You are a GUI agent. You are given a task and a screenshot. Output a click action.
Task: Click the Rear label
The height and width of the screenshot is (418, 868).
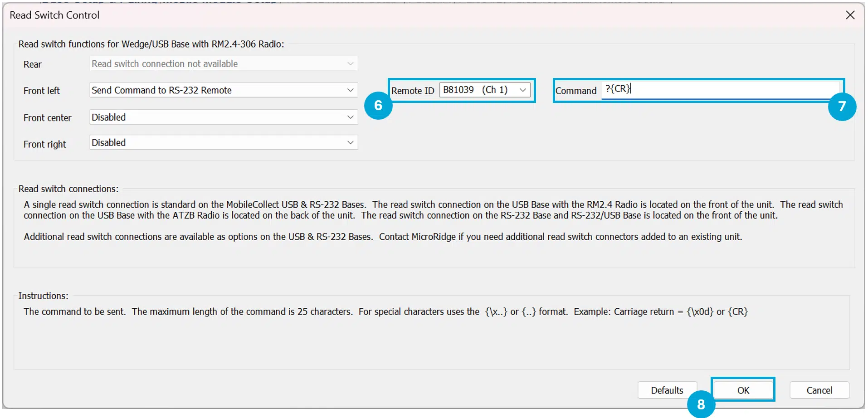pos(33,64)
